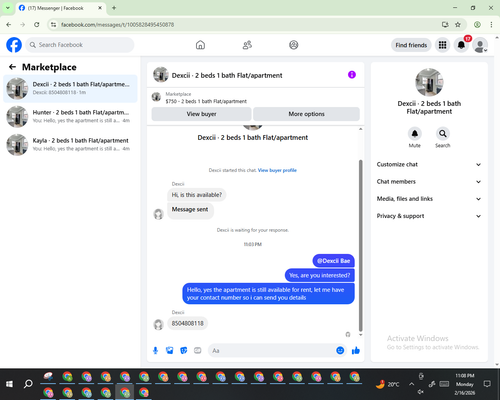
Task: Click the View buyer button
Action: coord(201,114)
